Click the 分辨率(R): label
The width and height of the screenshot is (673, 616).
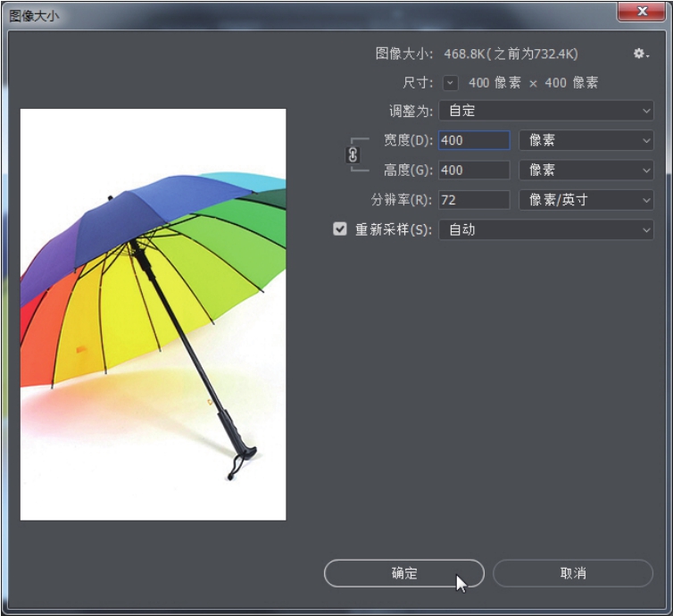pos(402,200)
